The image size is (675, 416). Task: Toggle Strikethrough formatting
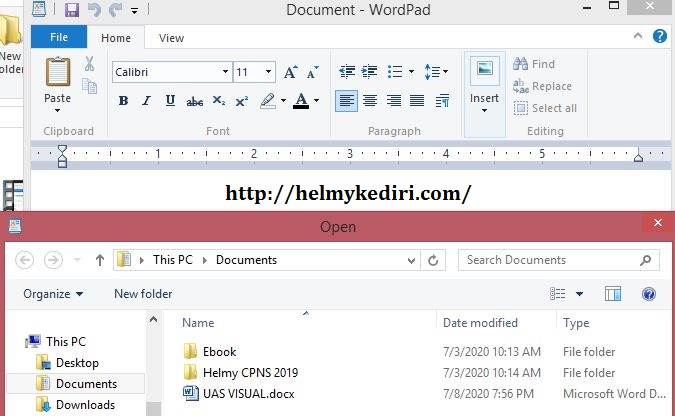(195, 101)
